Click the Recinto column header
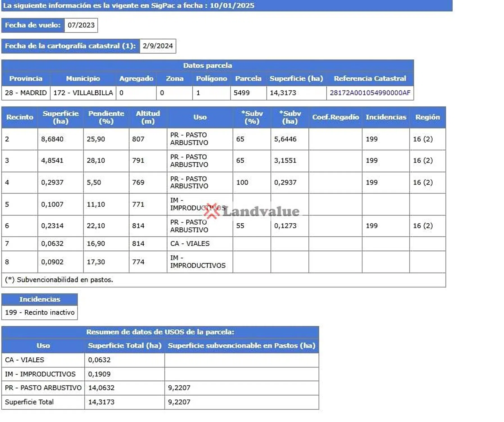Screen dimensions: 504x422 (x=20, y=117)
